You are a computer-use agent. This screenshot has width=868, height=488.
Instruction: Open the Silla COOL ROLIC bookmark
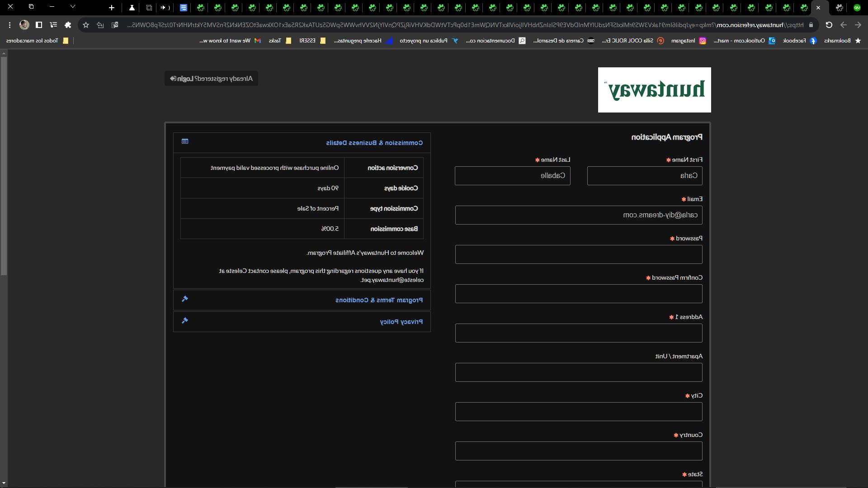[x=632, y=41]
